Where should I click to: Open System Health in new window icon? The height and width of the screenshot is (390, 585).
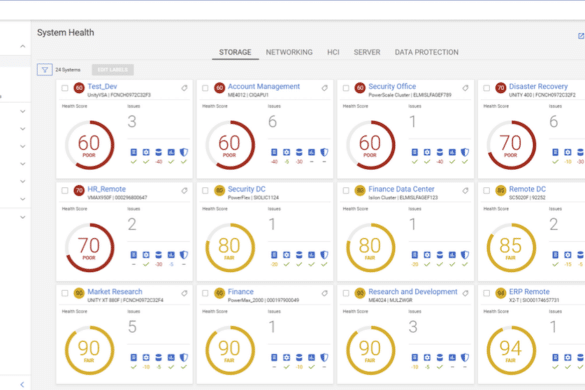(581, 36)
